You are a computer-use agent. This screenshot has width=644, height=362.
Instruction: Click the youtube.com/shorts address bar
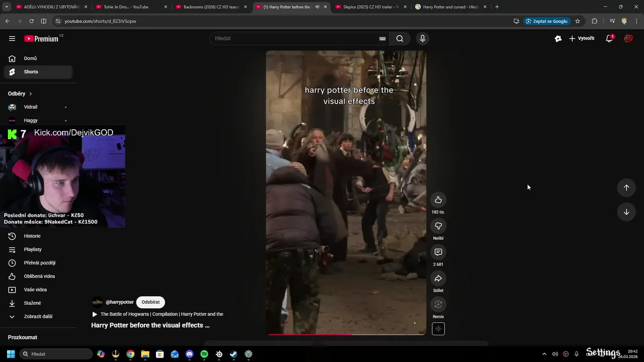coord(282,21)
